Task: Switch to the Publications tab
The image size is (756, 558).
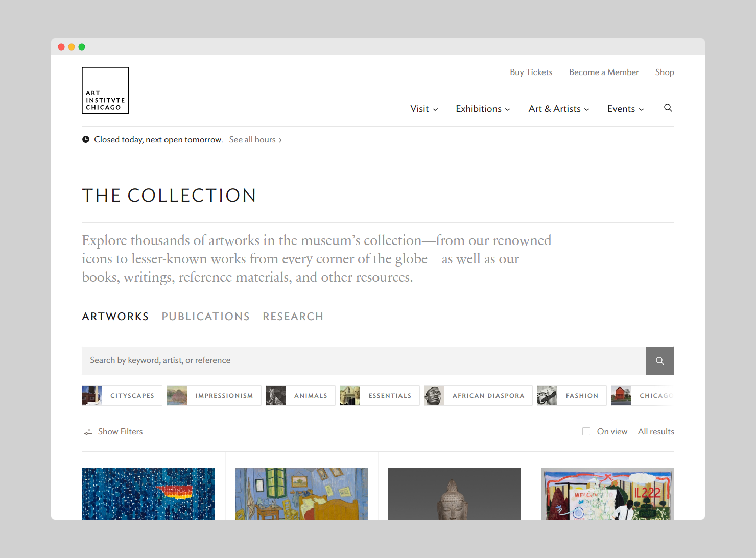Action: [x=205, y=317]
